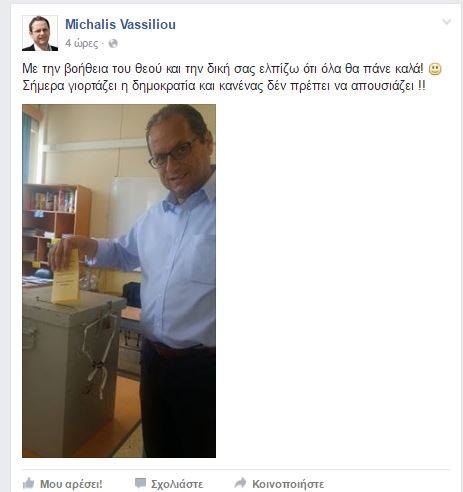Open the posted voting photo

119,281
